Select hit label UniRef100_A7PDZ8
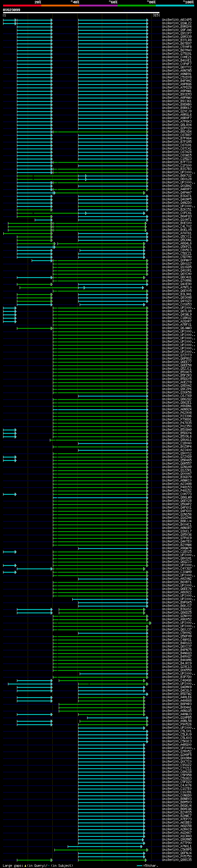The width and height of the screenshot is (197, 868). coord(177,88)
